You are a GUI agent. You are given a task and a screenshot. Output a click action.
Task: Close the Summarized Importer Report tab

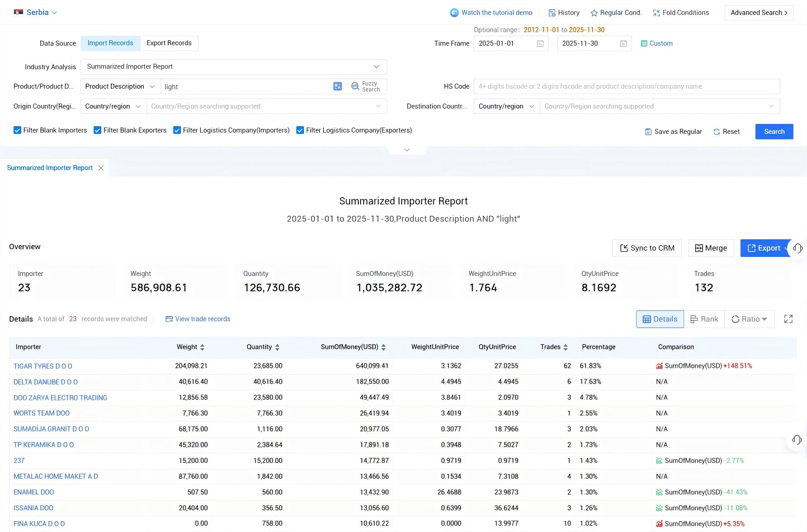tap(101, 168)
